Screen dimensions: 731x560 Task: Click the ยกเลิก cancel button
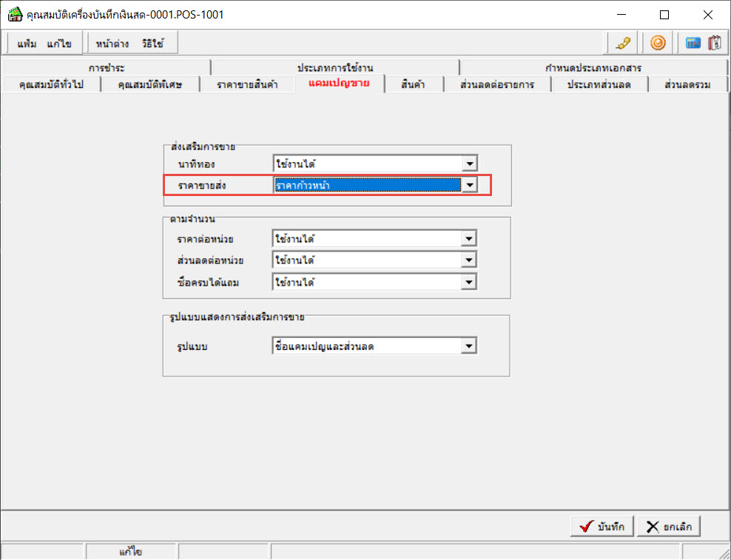[669, 527]
